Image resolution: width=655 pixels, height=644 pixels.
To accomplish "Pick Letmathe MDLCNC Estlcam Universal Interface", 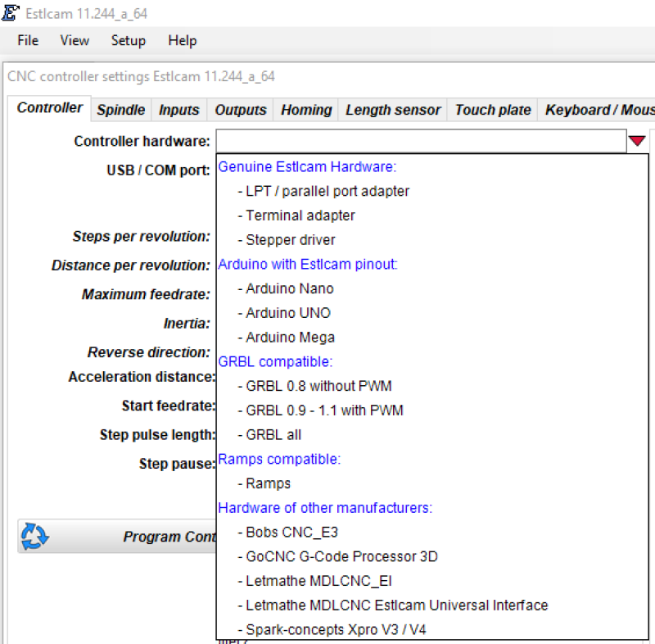I will click(432, 605).
